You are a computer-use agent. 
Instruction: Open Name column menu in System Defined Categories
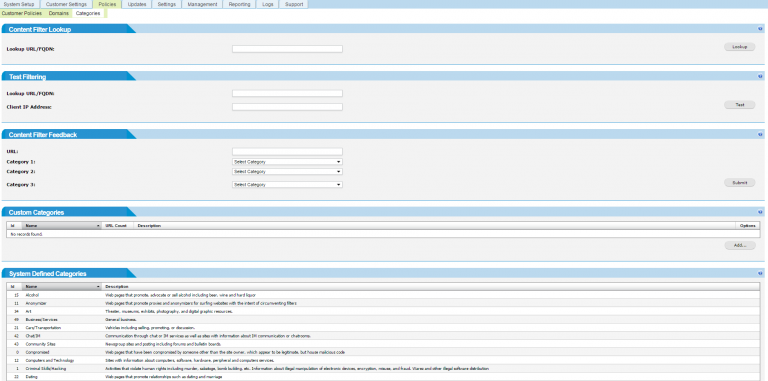98,286
